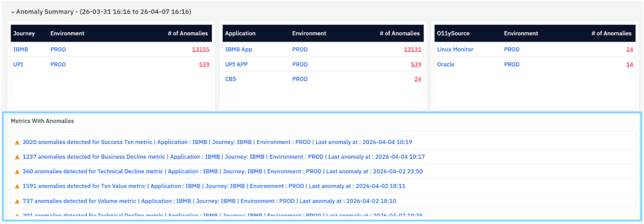Open 1591 anomalies Txn Value metric entry
The image size is (644, 224).
pos(214,186)
